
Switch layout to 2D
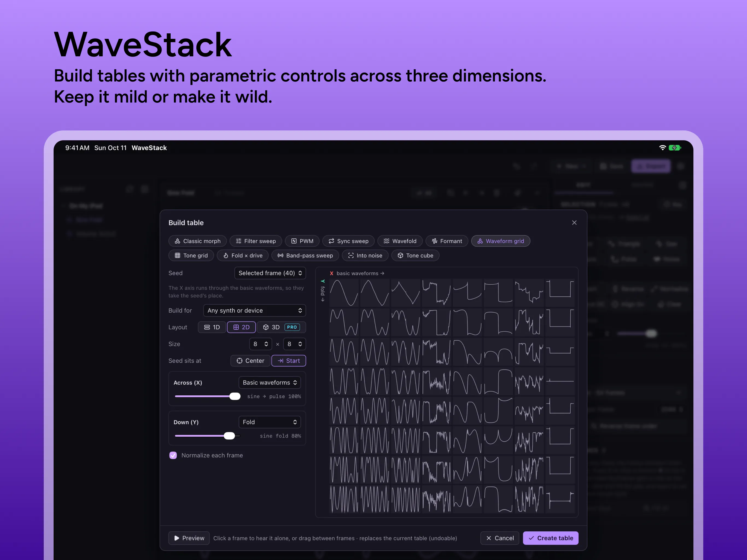pyautogui.click(x=241, y=327)
